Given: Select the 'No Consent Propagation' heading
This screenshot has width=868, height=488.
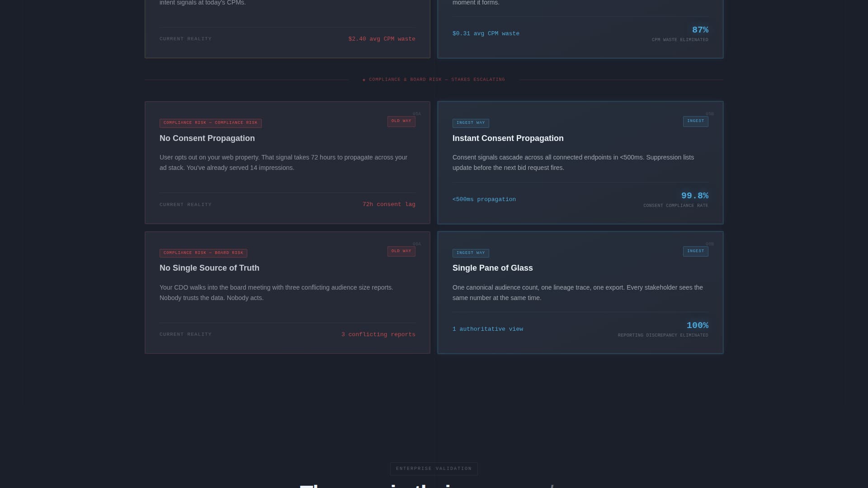Looking at the screenshot, I should click(207, 138).
